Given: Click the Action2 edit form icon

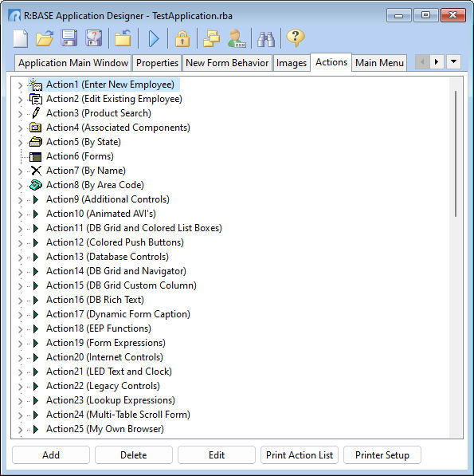Looking at the screenshot, I should pos(36,99).
